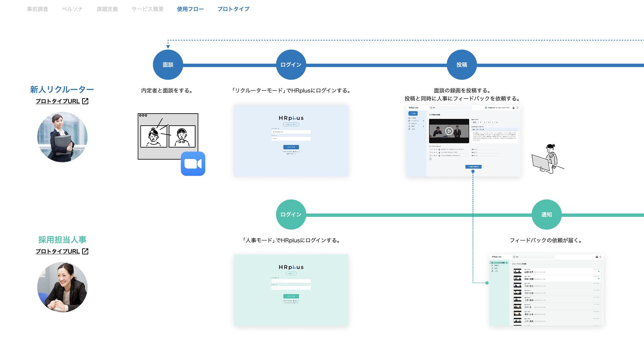Click the フィードバックの依頼が届く。 caption
This screenshot has height=362, width=644.
[546, 240]
